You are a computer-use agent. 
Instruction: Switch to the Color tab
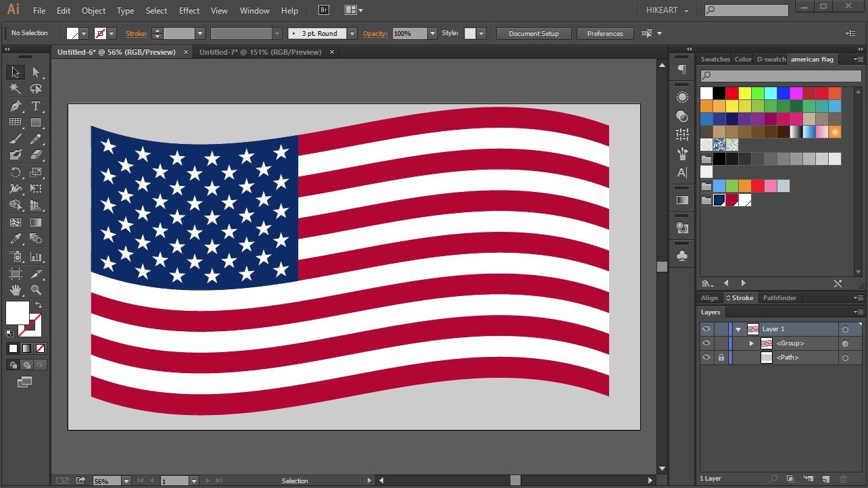tap(743, 59)
